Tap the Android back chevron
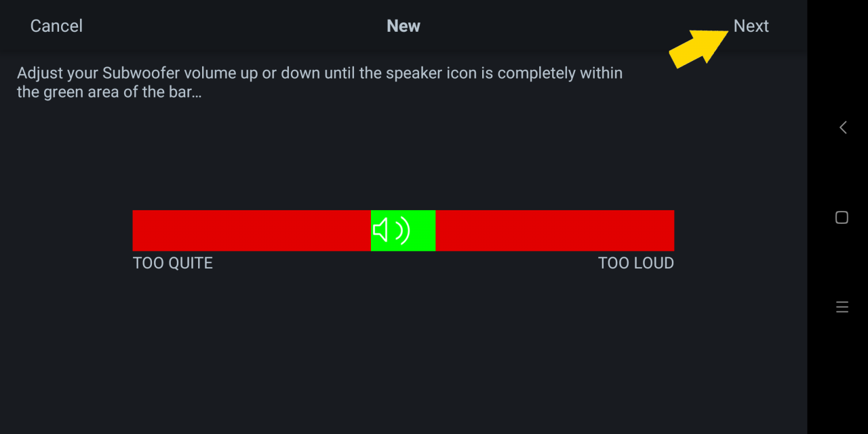Screen dimensions: 868x434 (842, 127)
